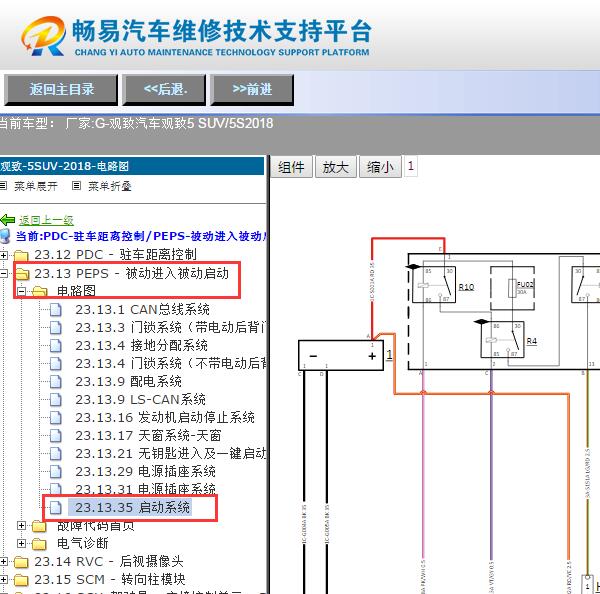Click the 菜单展开 list icon
600x594 pixels.
click(x=3, y=186)
